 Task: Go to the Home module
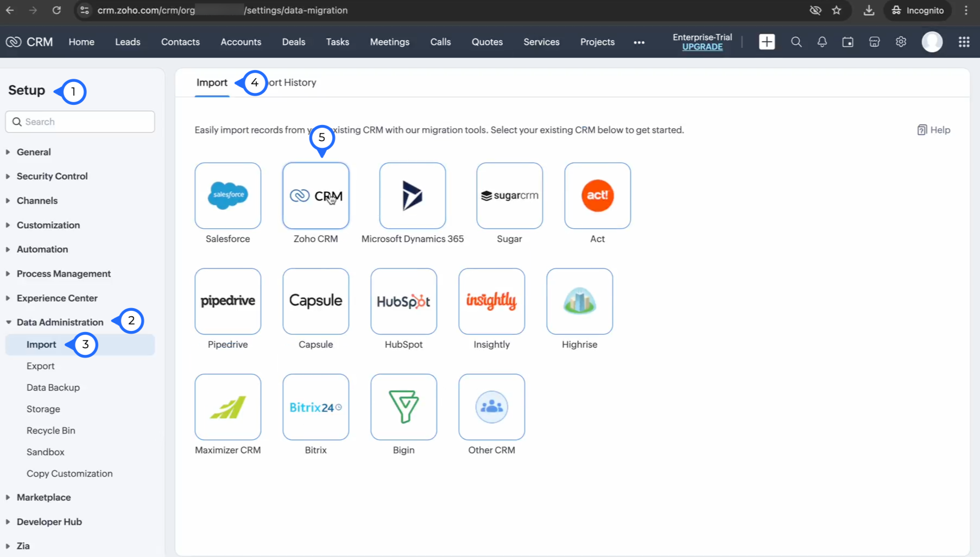coord(81,42)
